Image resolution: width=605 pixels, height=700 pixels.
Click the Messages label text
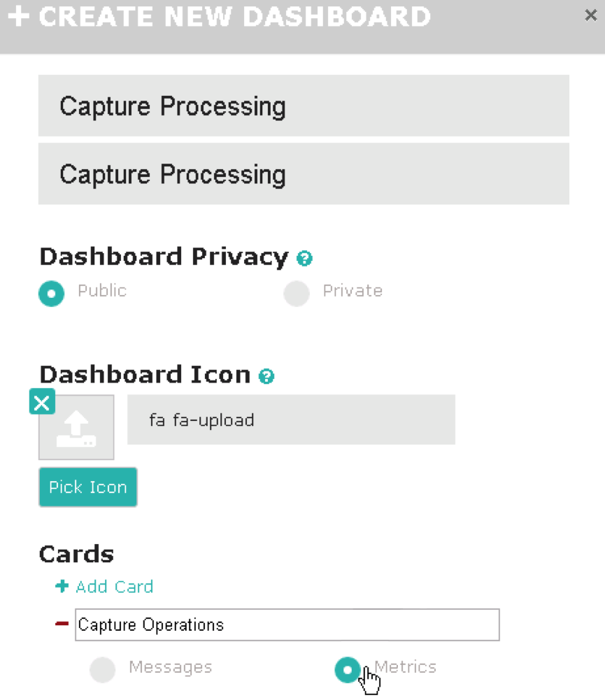tap(171, 667)
